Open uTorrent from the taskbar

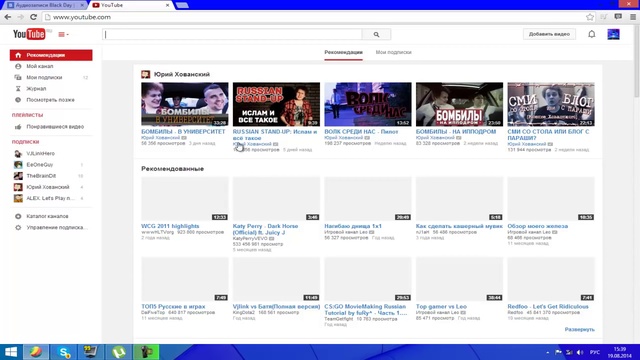(x=119, y=352)
